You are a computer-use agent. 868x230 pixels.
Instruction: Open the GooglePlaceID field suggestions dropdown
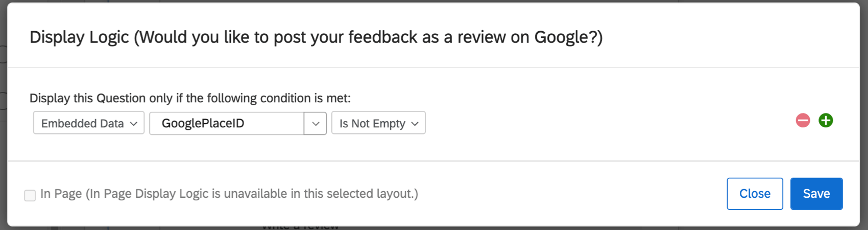tap(315, 124)
